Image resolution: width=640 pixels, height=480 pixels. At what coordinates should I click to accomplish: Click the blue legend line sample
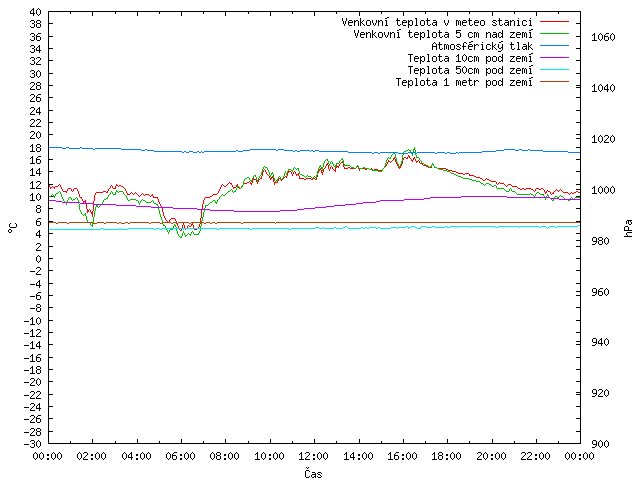point(554,46)
